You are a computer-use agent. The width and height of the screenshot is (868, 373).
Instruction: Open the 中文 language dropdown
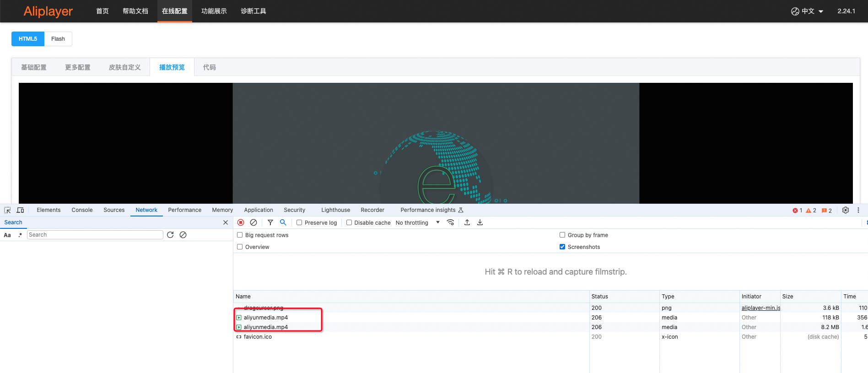(808, 11)
